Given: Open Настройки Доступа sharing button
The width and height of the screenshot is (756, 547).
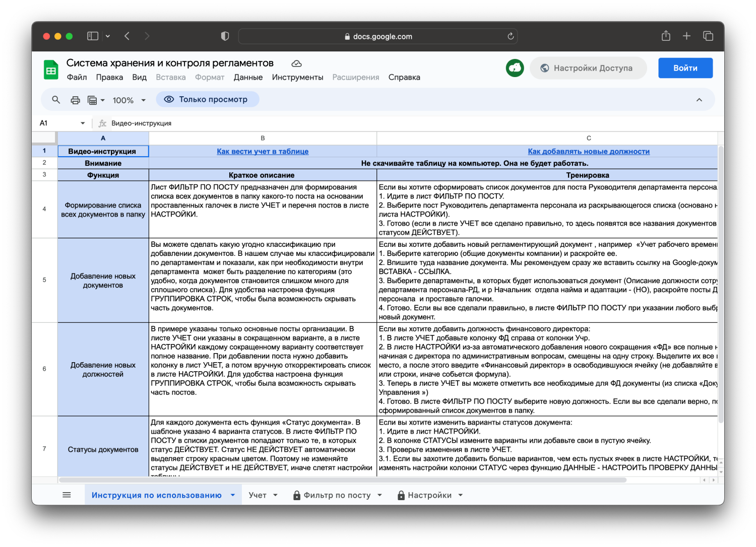Looking at the screenshot, I should (x=588, y=68).
